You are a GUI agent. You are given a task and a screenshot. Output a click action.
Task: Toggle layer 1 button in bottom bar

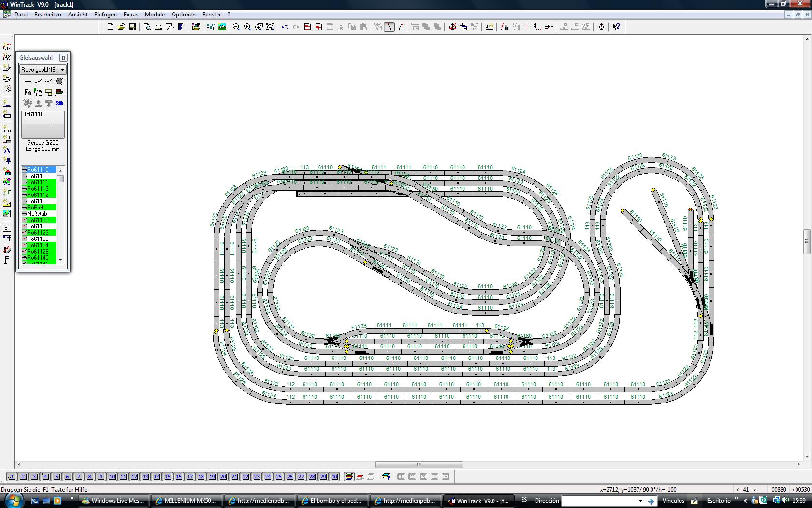(x=12, y=477)
